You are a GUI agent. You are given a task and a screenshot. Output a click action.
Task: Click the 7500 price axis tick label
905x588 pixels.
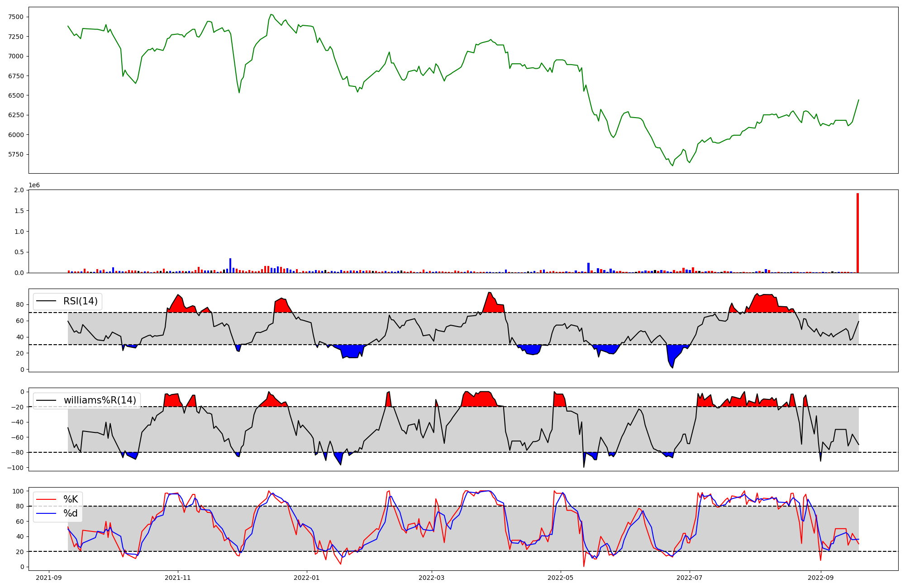tap(16, 17)
